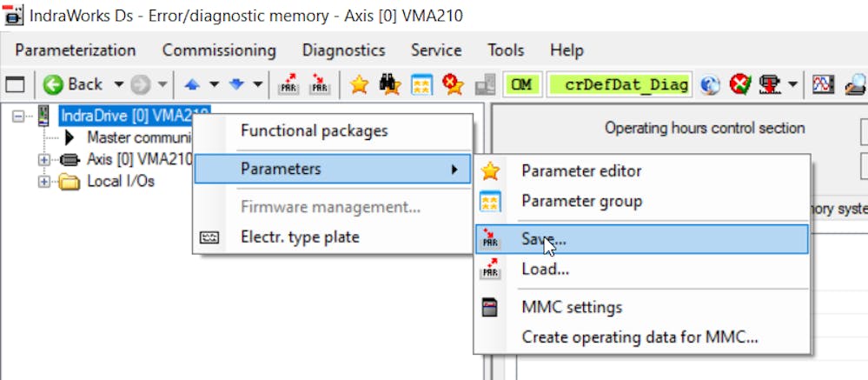Click the oscilloscope graph icon in toolbar
The height and width of the screenshot is (380, 868).
[x=822, y=84]
